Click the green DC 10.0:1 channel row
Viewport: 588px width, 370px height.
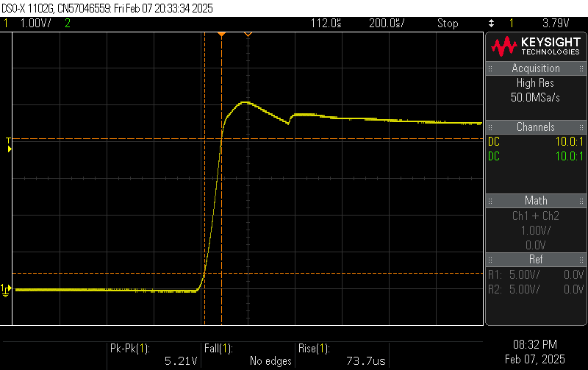pyautogui.click(x=536, y=157)
